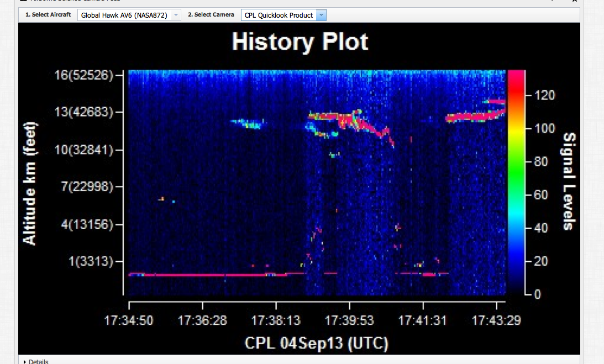Select the 17:43:29 time tick label
Viewport: 604px width, 364px height.
point(496,320)
